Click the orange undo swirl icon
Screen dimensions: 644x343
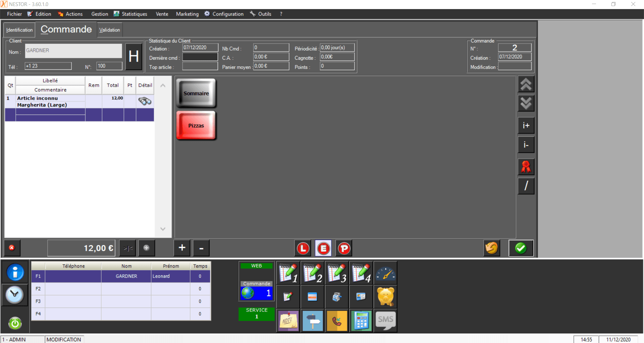coord(492,248)
